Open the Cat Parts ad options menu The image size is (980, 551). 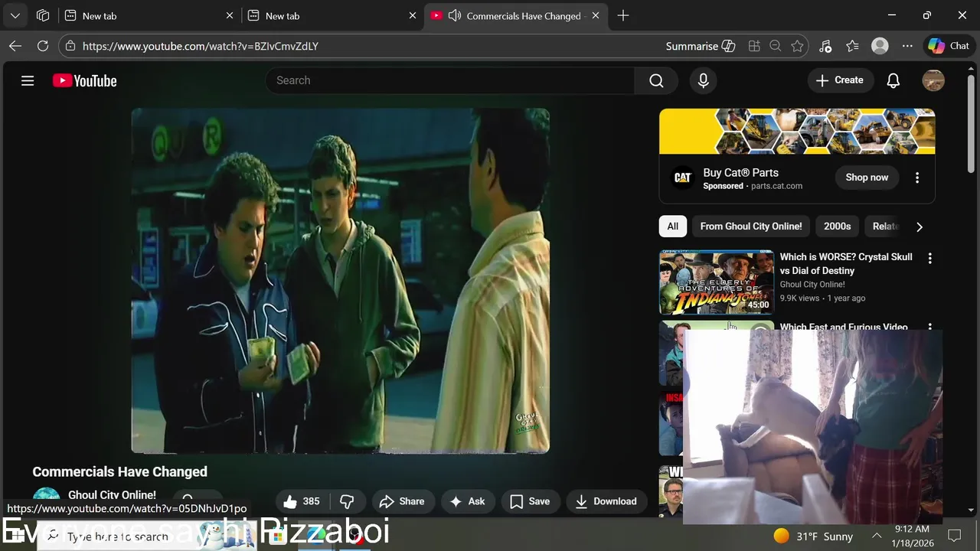(x=917, y=178)
